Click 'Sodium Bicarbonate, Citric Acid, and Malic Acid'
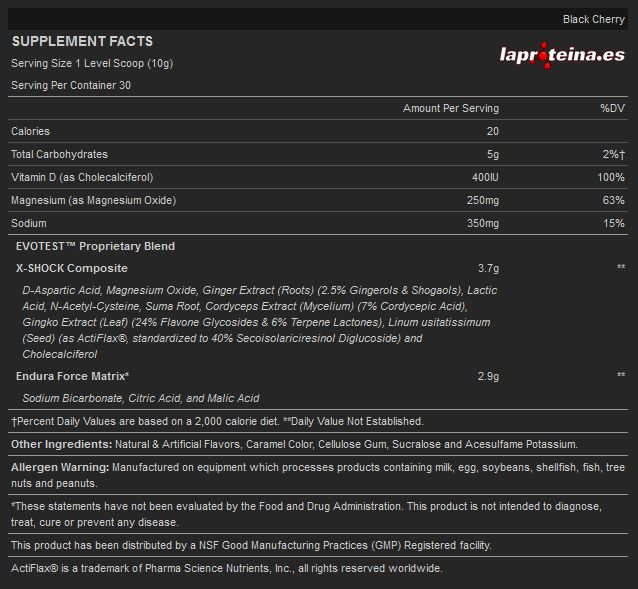 141,398
